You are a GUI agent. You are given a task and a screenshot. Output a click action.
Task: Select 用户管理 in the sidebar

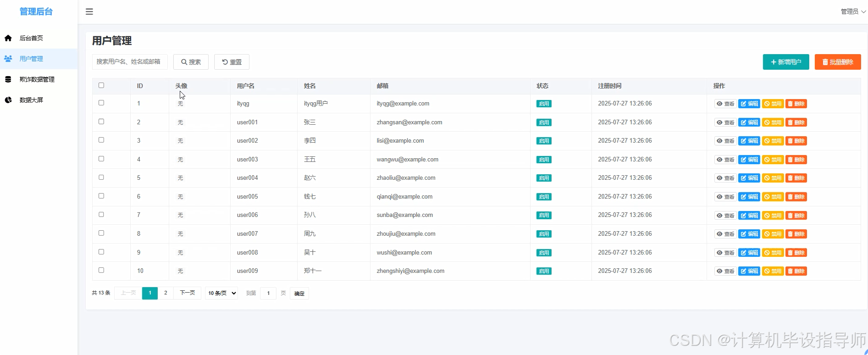tap(39, 59)
